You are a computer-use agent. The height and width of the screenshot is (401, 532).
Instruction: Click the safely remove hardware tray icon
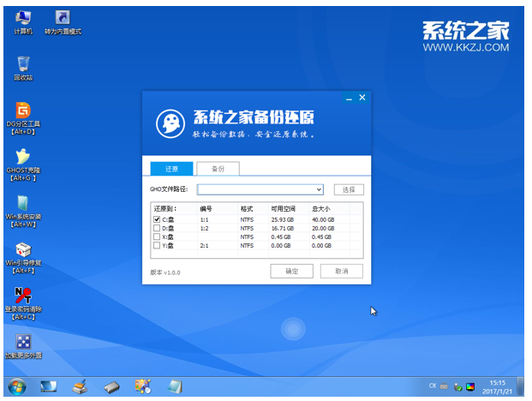click(x=457, y=387)
